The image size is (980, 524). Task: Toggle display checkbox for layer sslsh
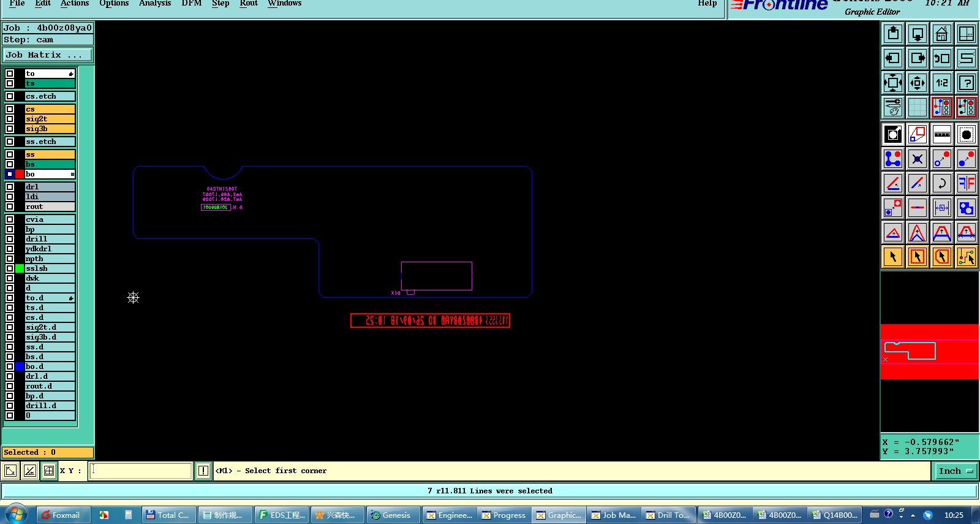(x=10, y=268)
